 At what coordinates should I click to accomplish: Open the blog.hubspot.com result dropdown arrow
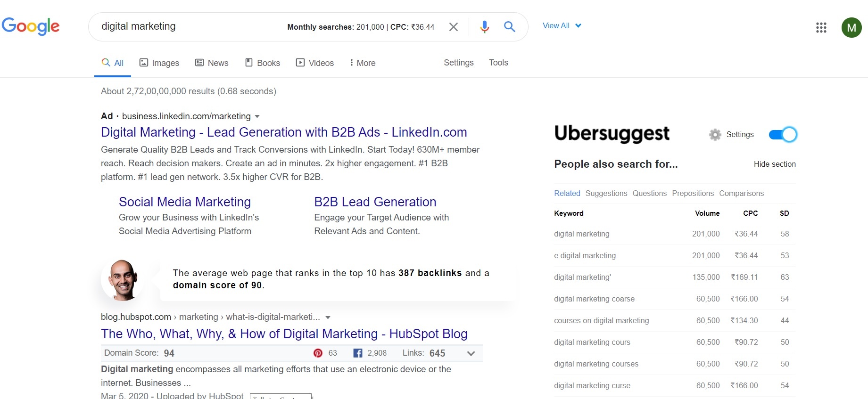pyautogui.click(x=328, y=318)
